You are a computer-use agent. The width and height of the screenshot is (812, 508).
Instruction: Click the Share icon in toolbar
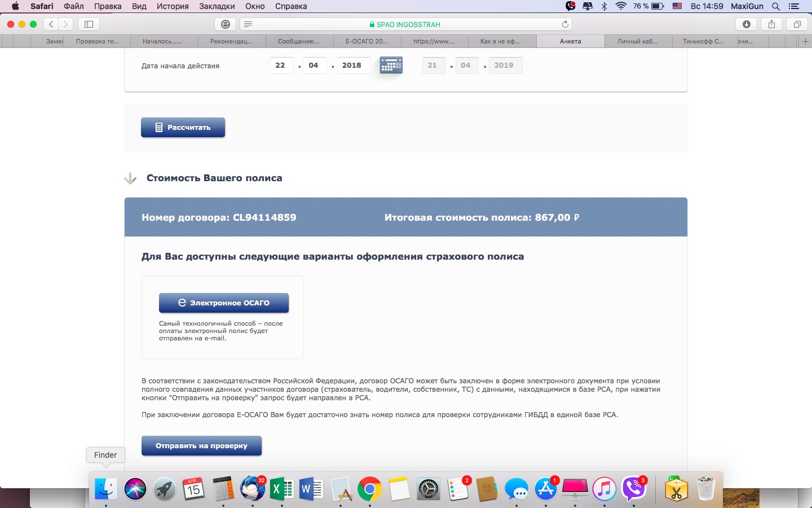point(771,24)
